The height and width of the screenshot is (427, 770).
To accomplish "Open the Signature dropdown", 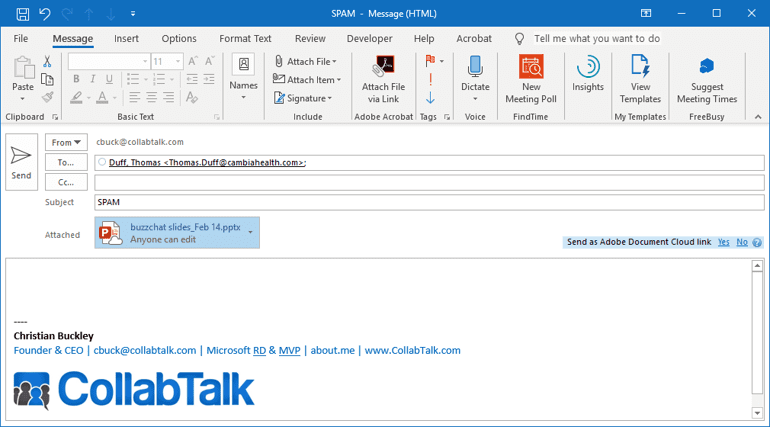I will click(x=302, y=98).
